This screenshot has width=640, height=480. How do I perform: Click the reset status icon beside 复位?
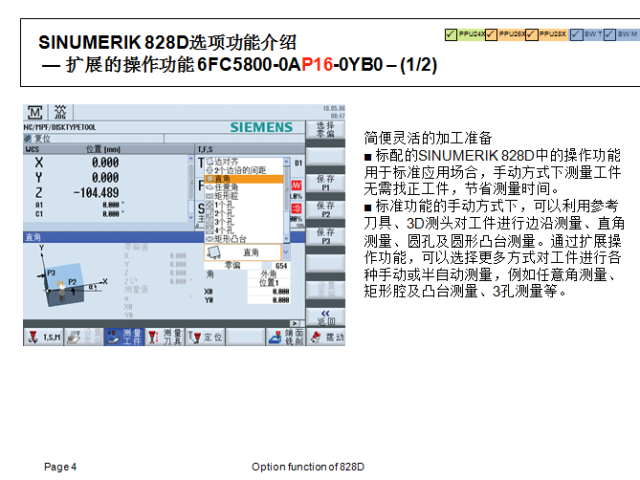coord(28,138)
